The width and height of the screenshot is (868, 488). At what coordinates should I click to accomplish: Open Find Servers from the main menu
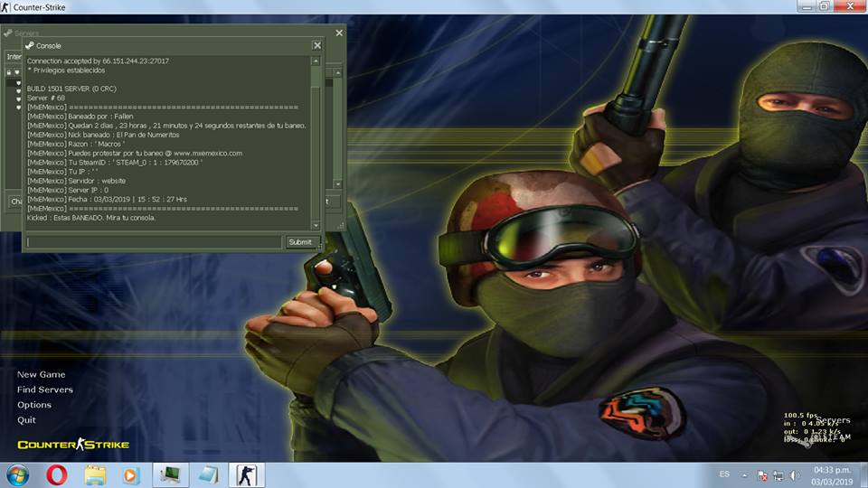45,389
